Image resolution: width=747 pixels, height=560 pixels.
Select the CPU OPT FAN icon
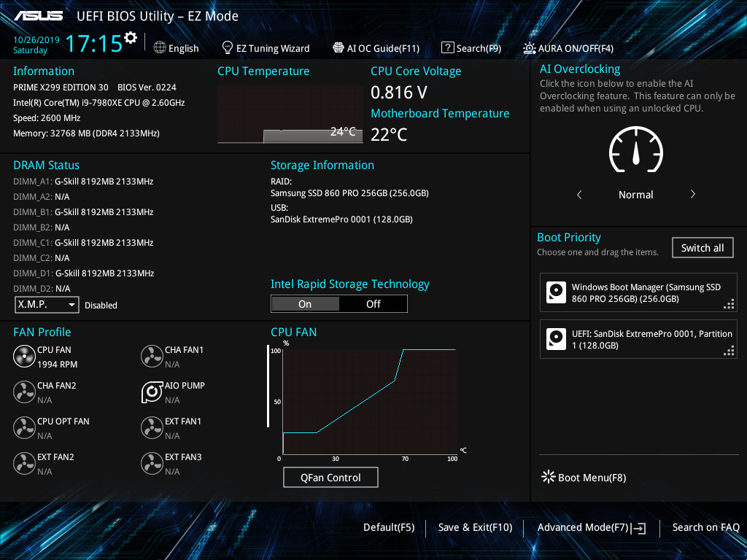pos(24,427)
